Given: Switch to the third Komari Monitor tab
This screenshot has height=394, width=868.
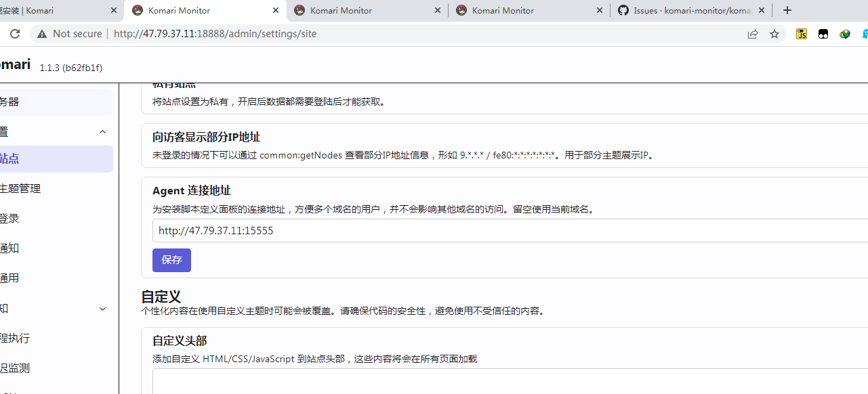Looking at the screenshot, I should [x=368, y=10].
